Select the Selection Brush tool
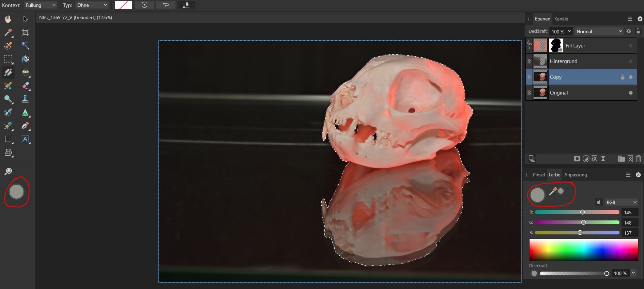644x289 pixels. click(x=8, y=46)
